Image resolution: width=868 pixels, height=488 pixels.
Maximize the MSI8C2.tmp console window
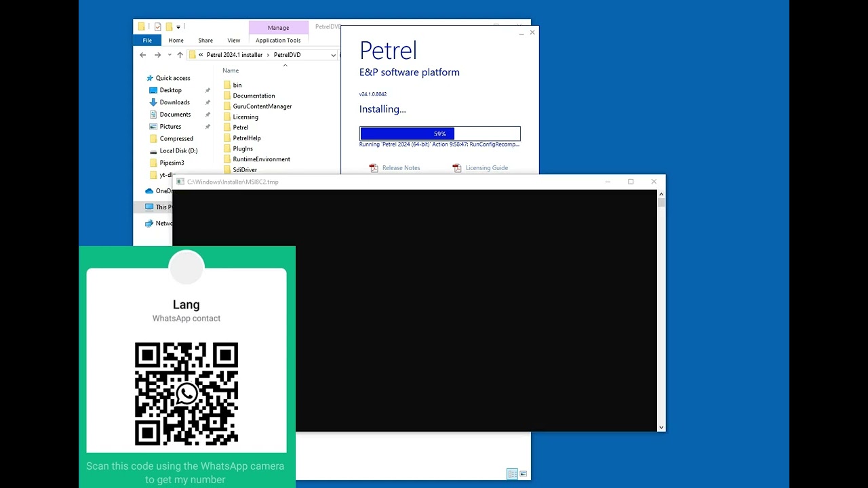[631, 182]
